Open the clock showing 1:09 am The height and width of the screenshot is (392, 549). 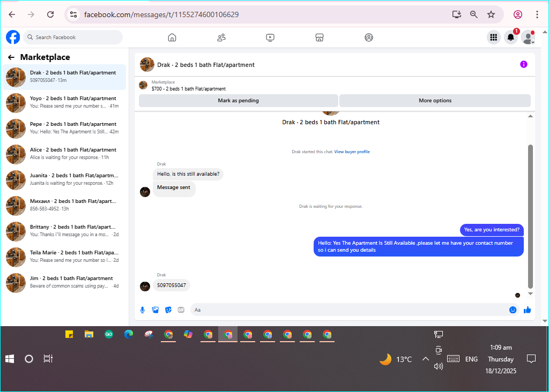(x=501, y=348)
